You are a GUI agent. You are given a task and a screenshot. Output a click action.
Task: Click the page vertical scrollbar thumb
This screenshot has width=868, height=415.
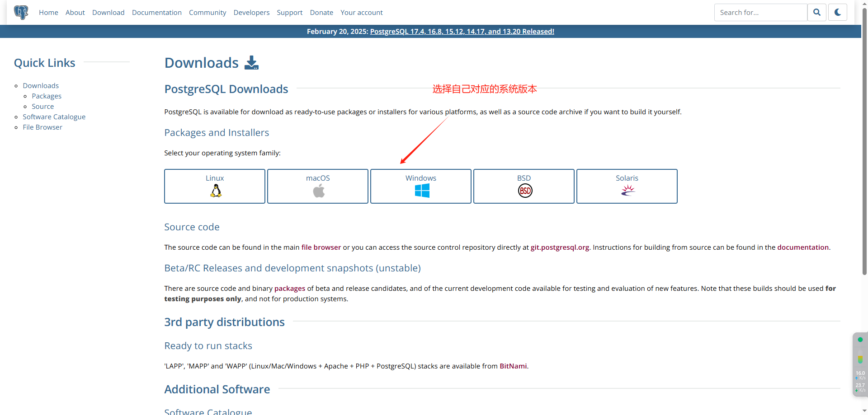pyautogui.click(x=864, y=142)
